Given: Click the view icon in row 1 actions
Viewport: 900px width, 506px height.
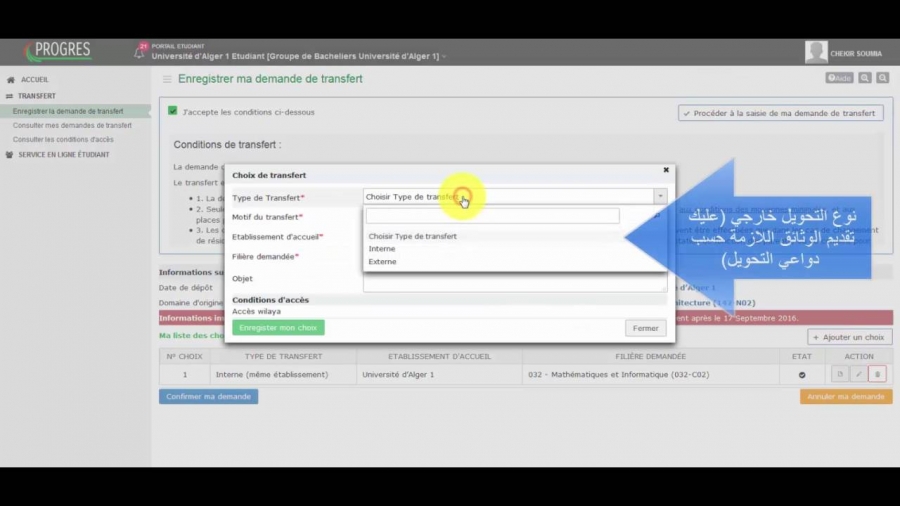Looking at the screenshot, I should coord(840,374).
